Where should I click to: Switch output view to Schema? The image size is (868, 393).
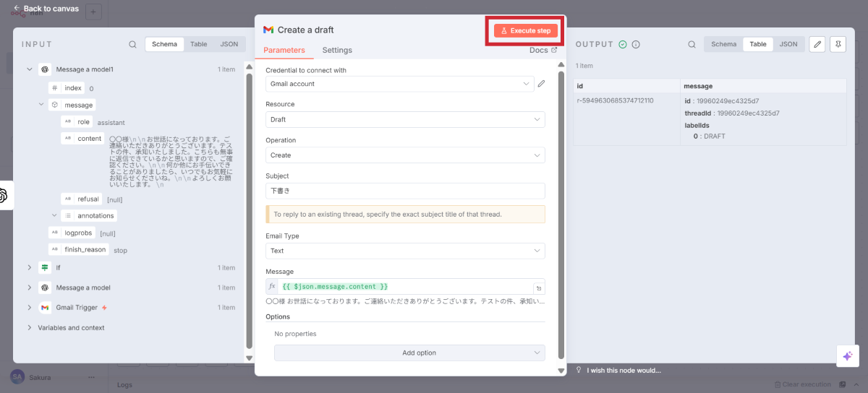coord(723,44)
